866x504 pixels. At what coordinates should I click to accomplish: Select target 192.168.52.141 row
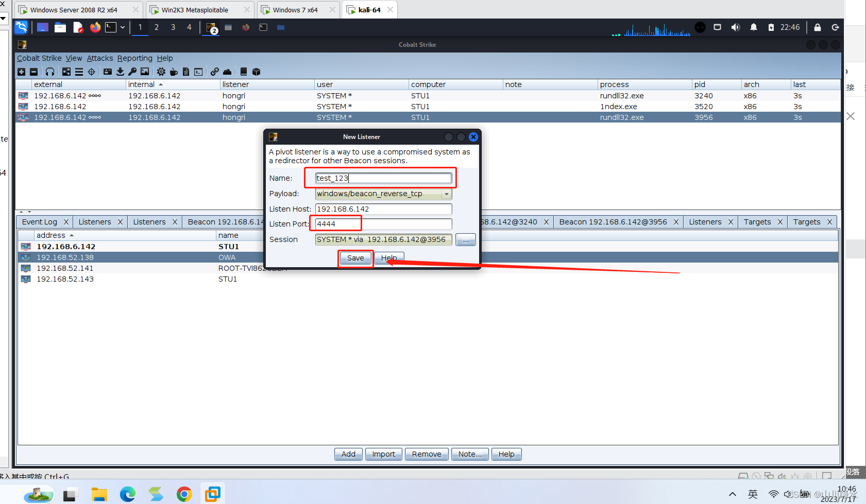pyautogui.click(x=428, y=268)
